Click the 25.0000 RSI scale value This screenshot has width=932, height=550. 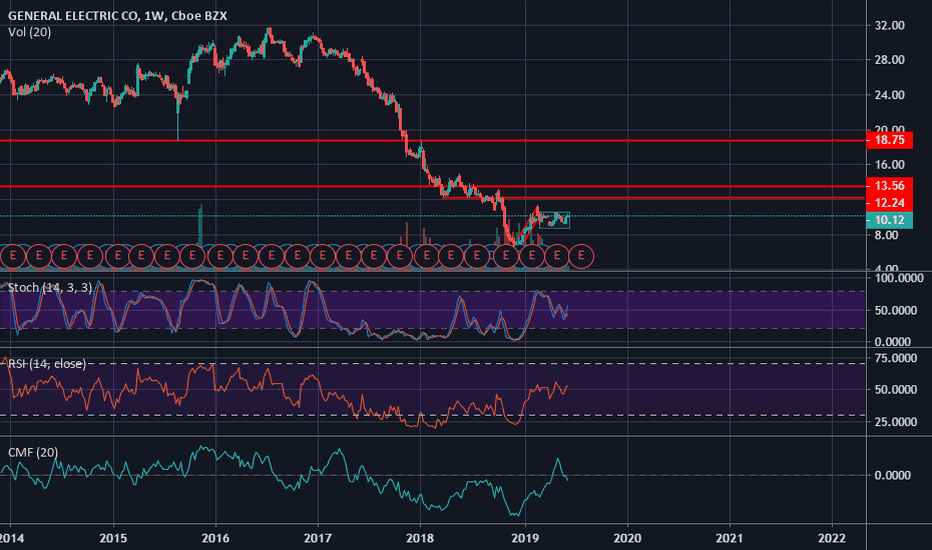tap(896, 422)
